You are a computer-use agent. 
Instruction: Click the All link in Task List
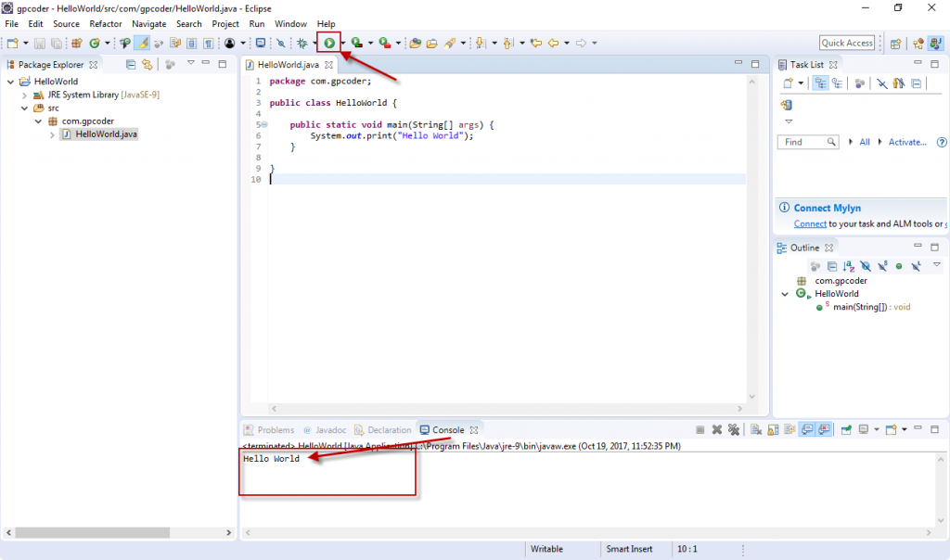pyautogui.click(x=864, y=142)
